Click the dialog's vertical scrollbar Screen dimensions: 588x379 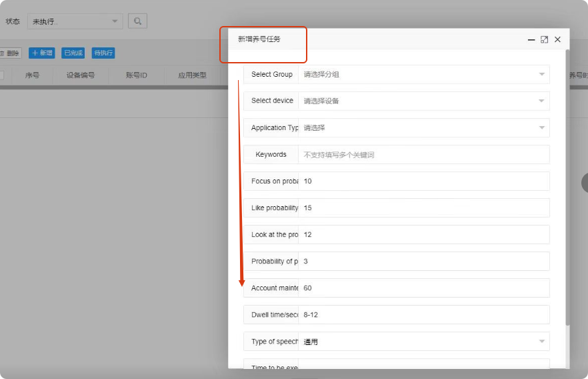click(x=567, y=200)
